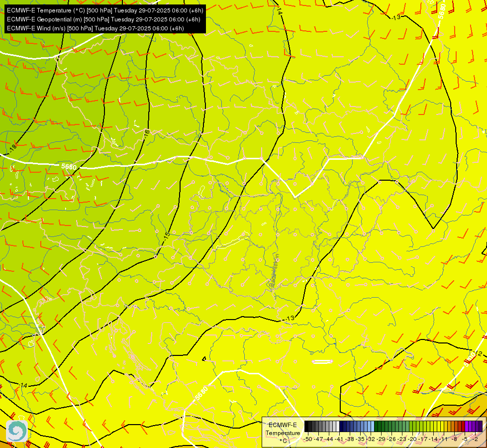Click the 5680 label in the top-right corner
487x448 pixels.
[x=442, y=11]
